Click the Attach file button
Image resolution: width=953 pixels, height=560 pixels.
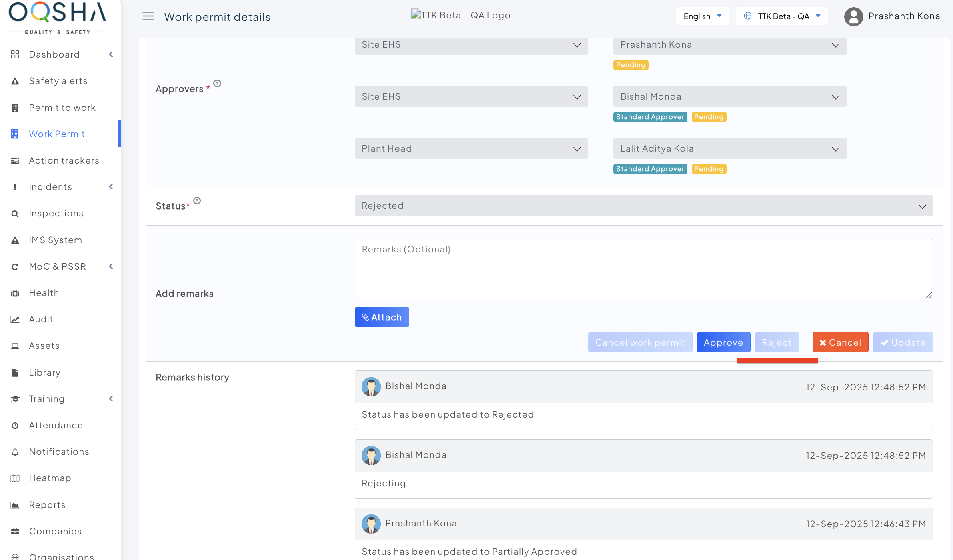[x=382, y=317]
